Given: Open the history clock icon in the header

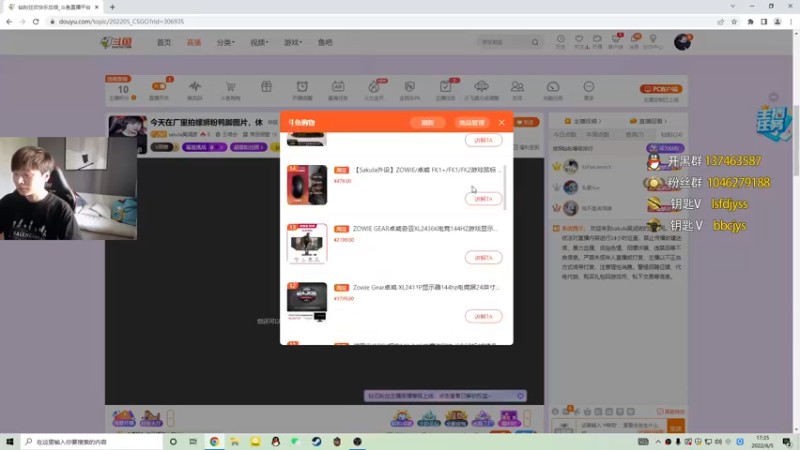Looking at the screenshot, I should click(561, 39).
